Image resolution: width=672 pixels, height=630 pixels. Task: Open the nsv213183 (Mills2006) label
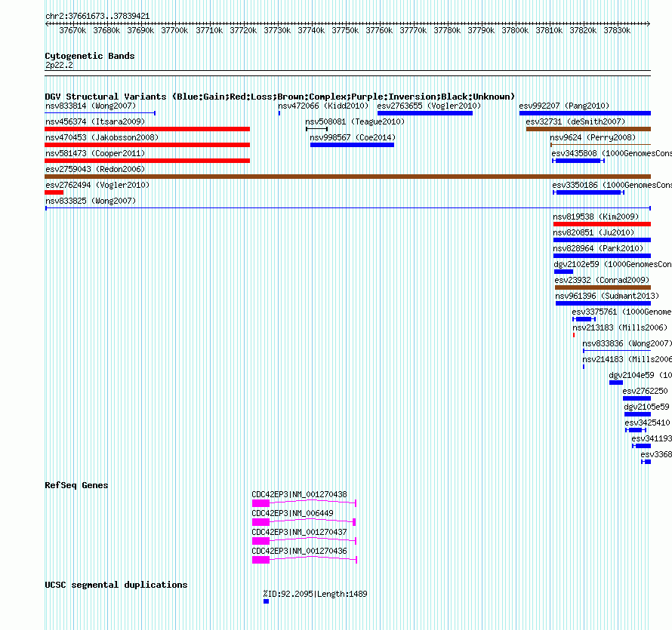[x=620, y=327]
